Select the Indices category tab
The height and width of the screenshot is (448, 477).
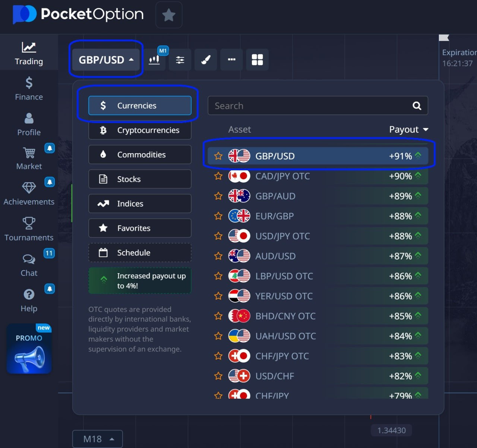(x=140, y=204)
